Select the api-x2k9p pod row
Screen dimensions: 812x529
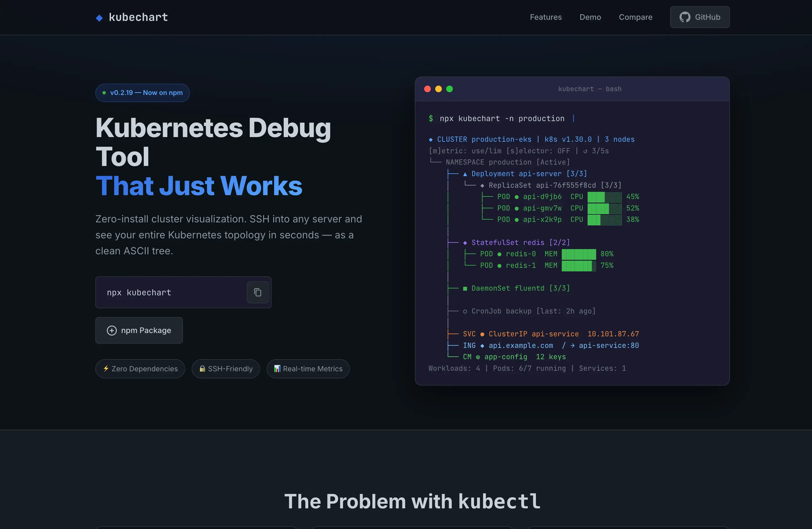click(559, 220)
